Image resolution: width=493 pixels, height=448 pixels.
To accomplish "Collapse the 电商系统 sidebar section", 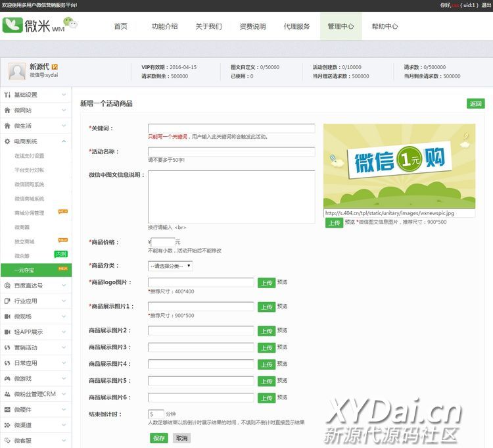I will coord(64,141).
